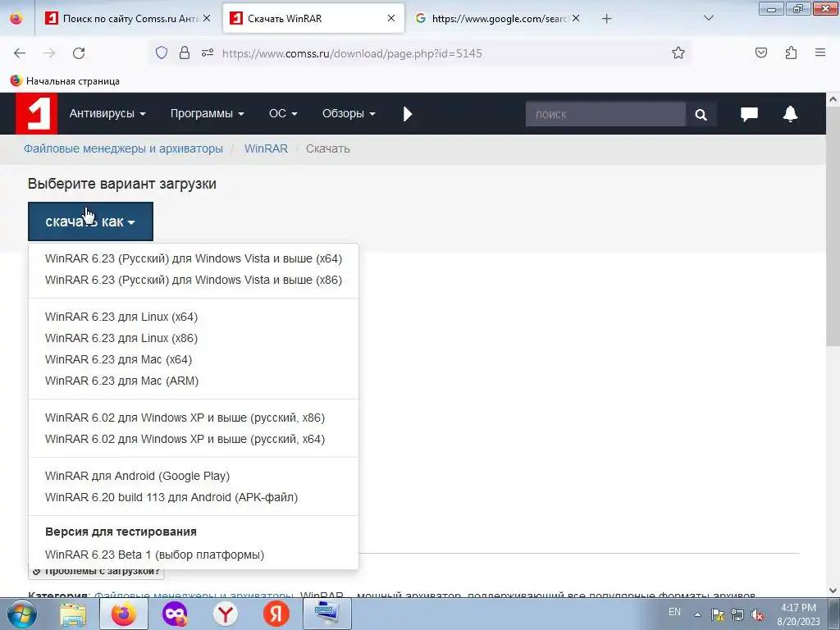Close the Поиск по сайту Comss.ru tab
Image resolution: width=840 pixels, height=630 pixels.
(207, 18)
